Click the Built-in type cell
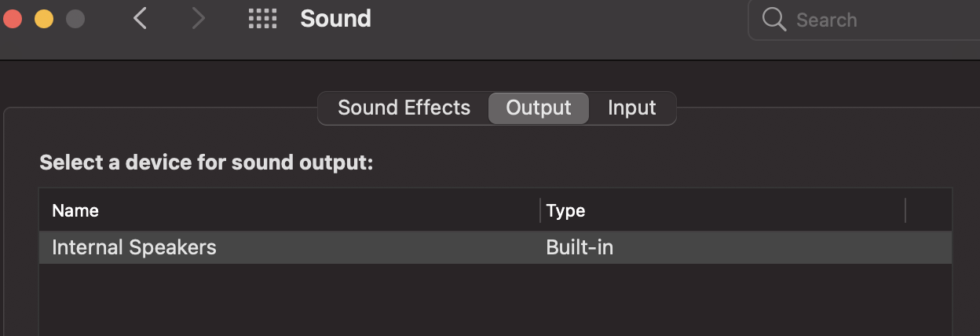 [580, 248]
